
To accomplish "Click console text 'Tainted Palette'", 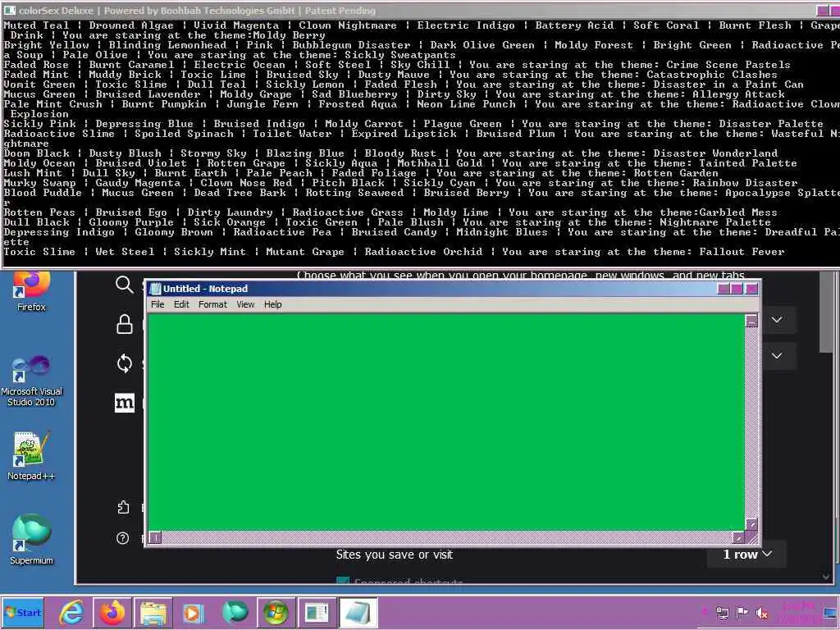I will 745,163.
